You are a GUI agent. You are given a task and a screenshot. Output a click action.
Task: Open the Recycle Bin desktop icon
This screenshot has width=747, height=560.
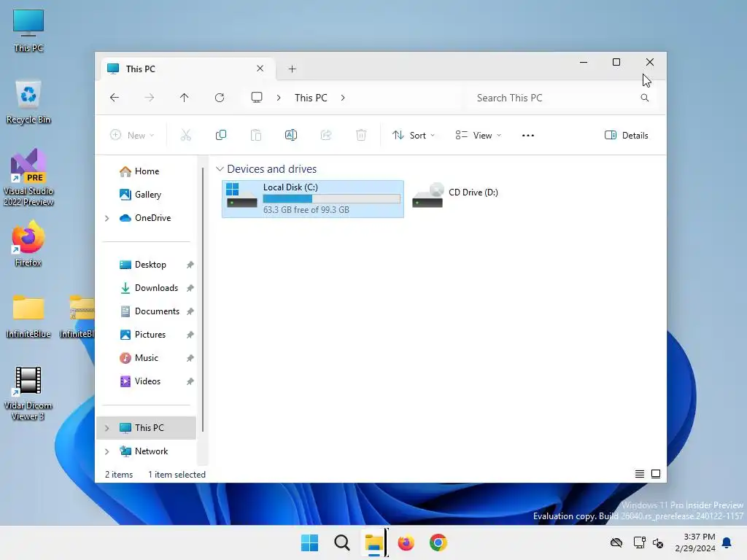click(x=28, y=102)
